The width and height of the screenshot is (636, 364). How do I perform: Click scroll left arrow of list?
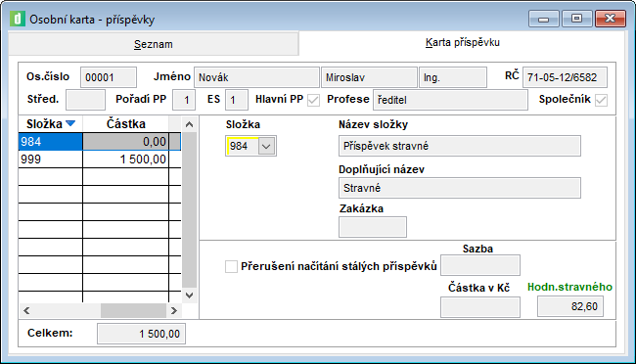26,311
